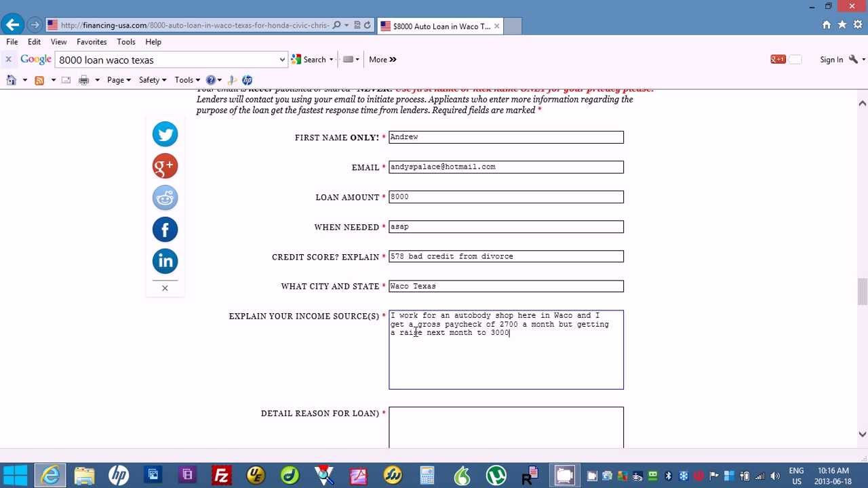This screenshot has height=488, width=868.
Task: Click the Google toolbar search box
Action: pyautogui.click(x=167, y=60)
